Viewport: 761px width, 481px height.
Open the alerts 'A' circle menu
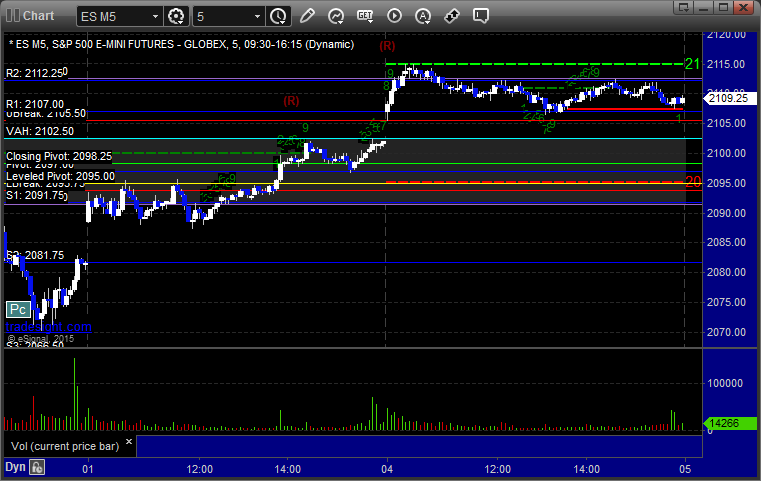point(423,16)
